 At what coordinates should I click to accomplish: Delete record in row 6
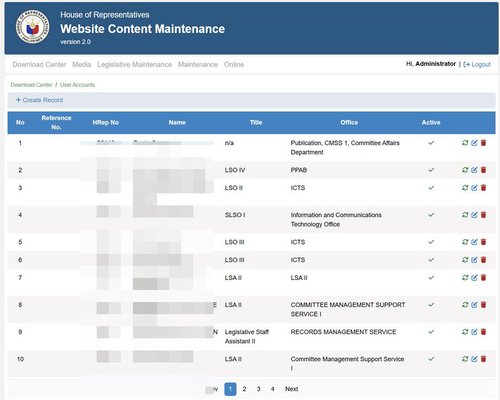pyautogui.click(x=483, y=260)
